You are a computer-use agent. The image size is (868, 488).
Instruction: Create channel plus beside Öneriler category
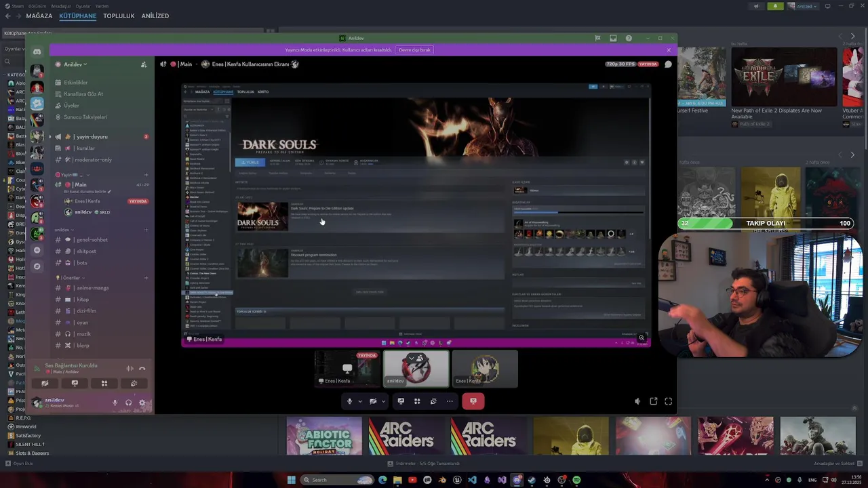(146, 278)
